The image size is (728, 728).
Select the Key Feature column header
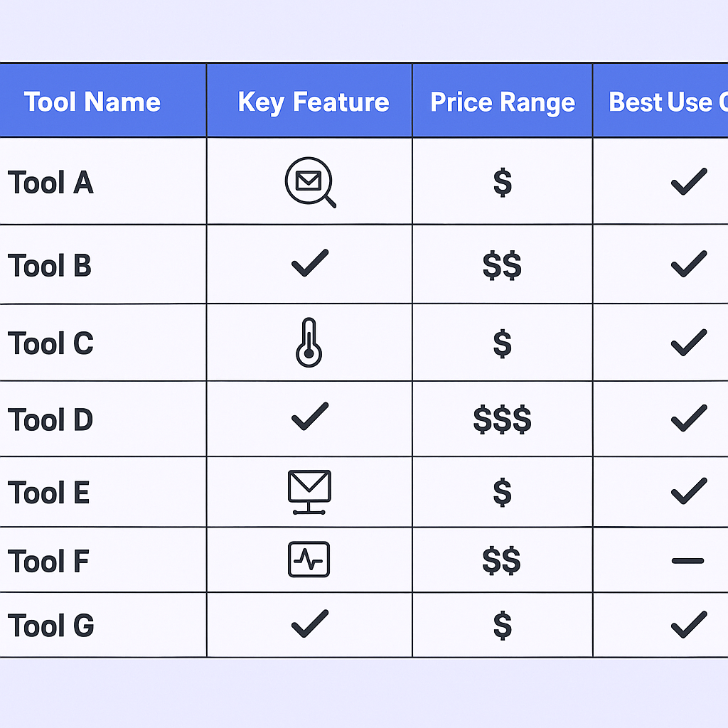click(314, 102)
